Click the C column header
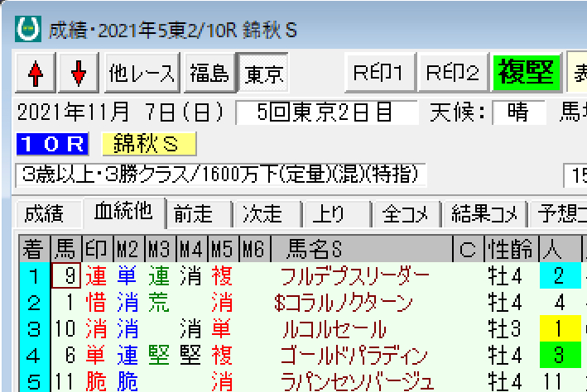 tap(469, 249)
